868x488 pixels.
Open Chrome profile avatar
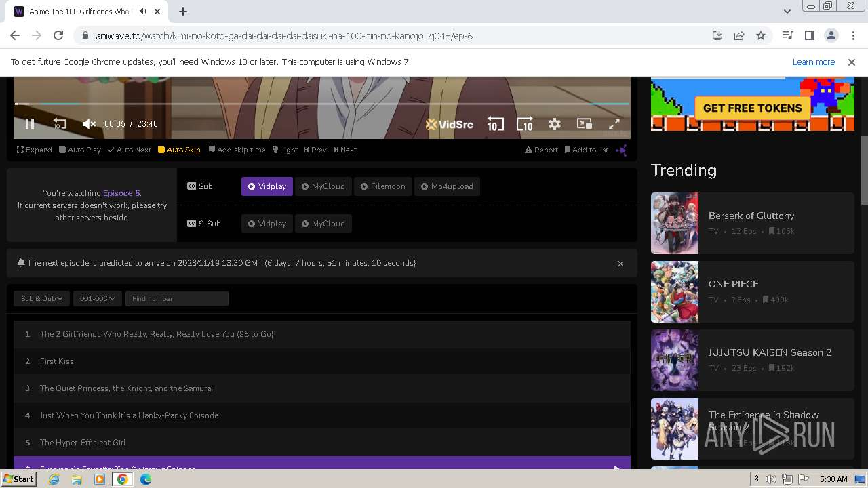click(x=831, y=35)
